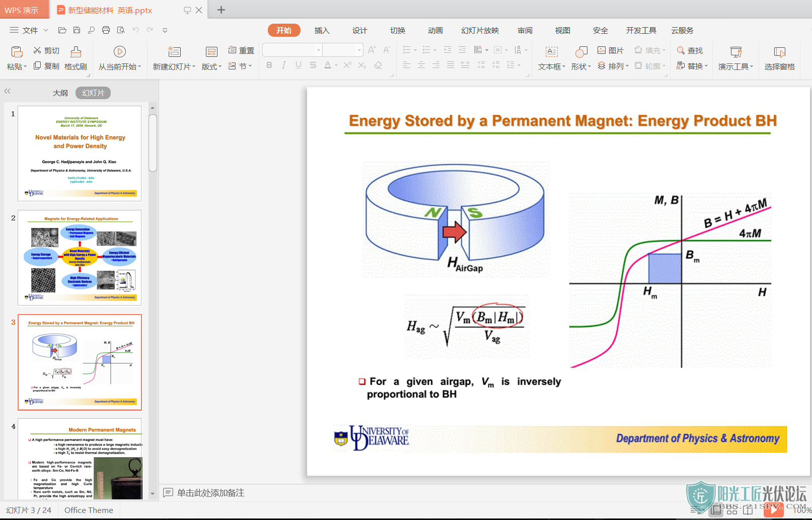This screenshot has height=520, width=812.
Task: Toggle Bold formatting
Action: 269,65
